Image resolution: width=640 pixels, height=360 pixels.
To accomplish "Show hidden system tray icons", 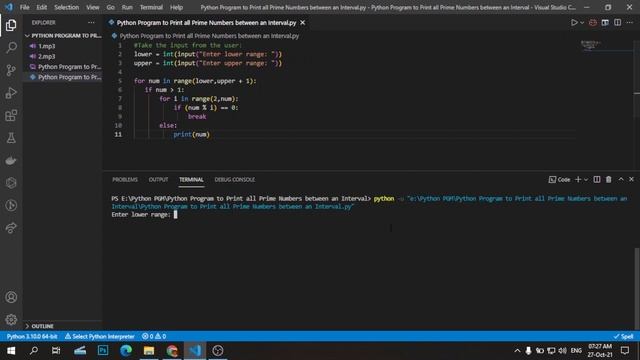I will 517,351.
